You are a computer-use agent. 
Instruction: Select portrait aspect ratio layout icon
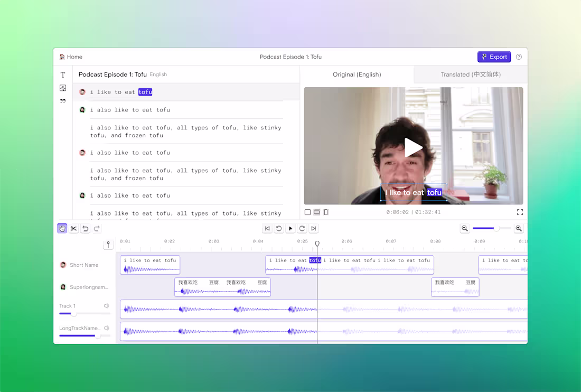(x=326, y=212)
